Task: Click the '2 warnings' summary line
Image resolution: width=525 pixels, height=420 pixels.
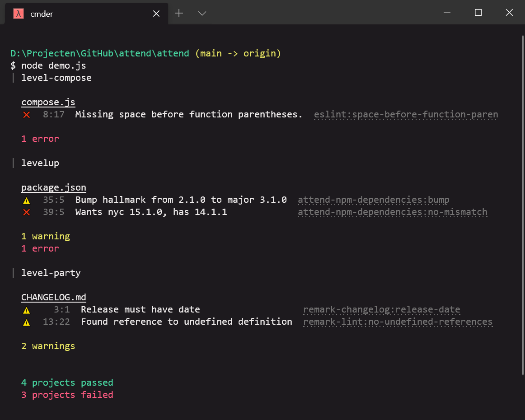Action: 48,346
